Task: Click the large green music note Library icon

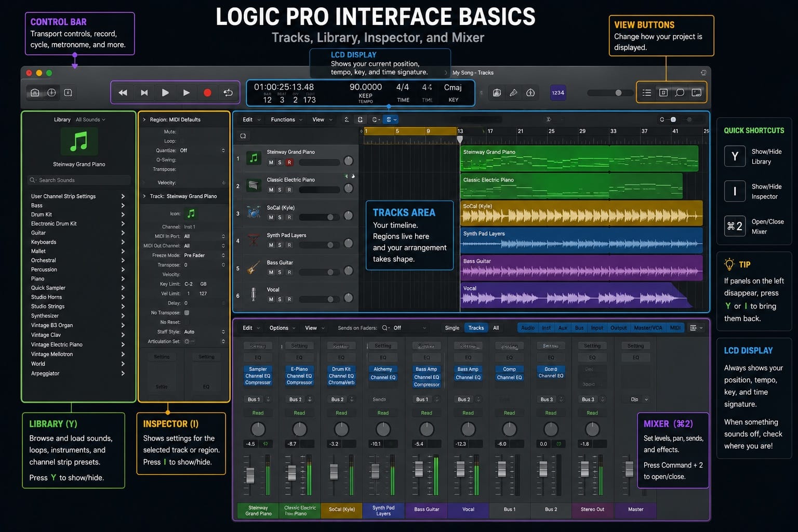Action: click(79, 141)
